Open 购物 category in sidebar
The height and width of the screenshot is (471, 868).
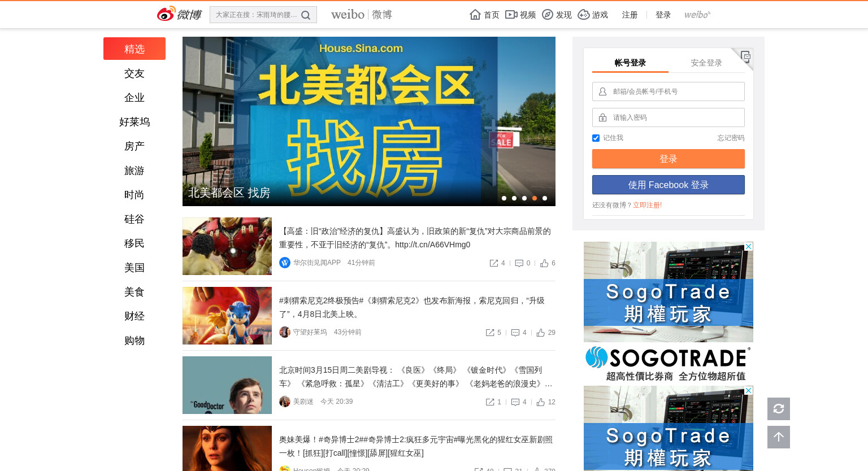tap(134, 341)
